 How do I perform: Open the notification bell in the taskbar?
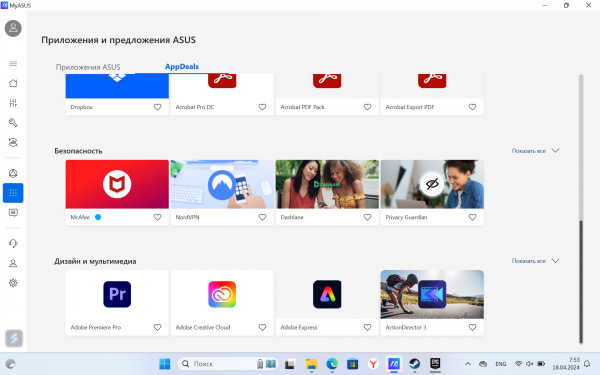tap(587, 364)
